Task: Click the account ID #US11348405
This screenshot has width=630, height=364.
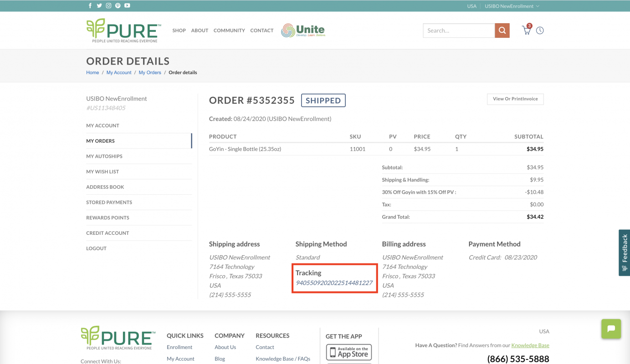Action: point(106,108)
